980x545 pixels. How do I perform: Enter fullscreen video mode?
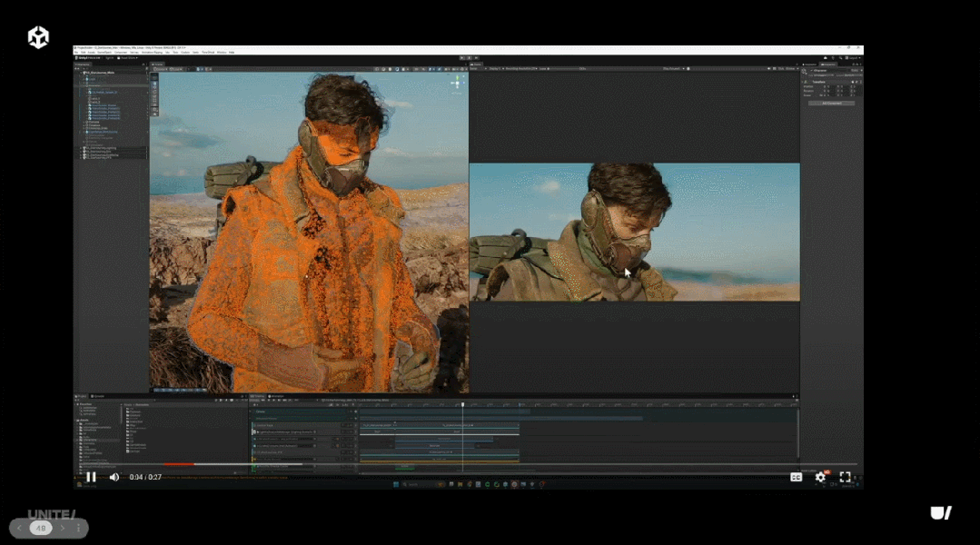[x=845, y=477]
